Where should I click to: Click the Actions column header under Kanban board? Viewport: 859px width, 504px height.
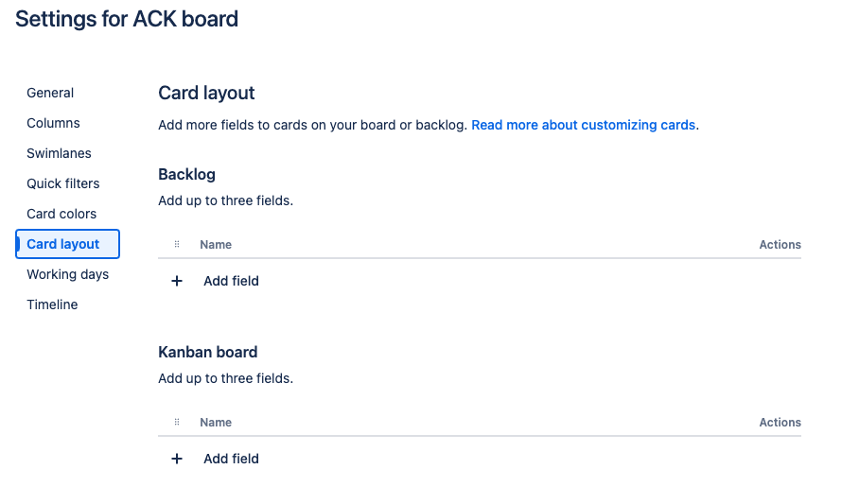[780, 423]
